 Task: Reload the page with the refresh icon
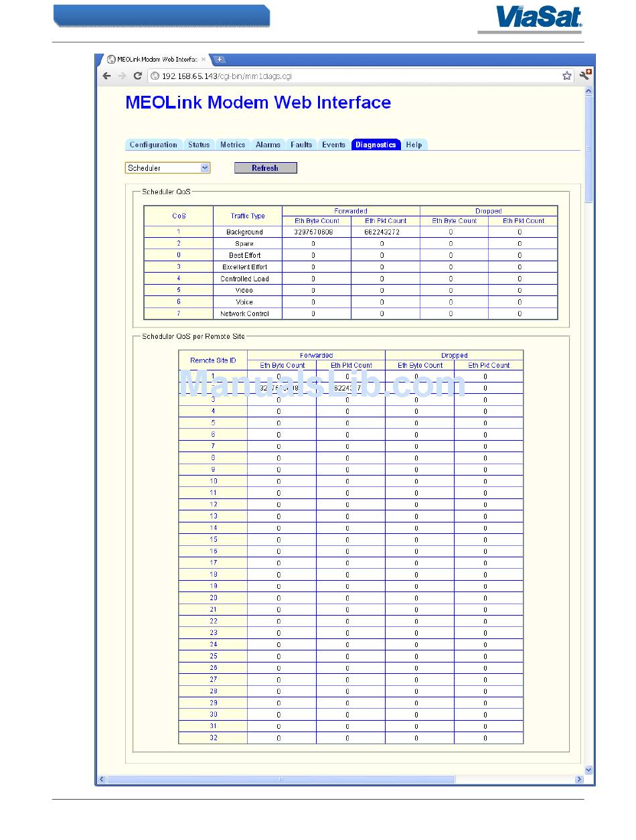click(x=138, y=76)
